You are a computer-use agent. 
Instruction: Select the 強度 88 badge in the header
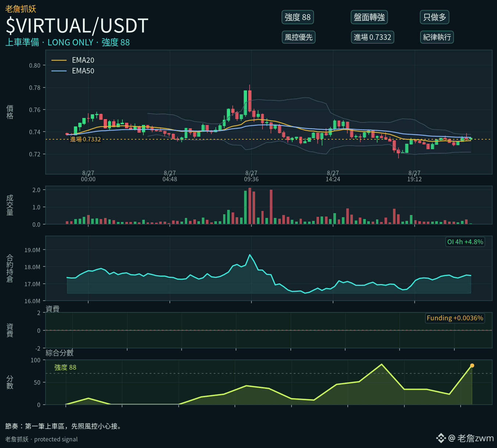[298, 17]
